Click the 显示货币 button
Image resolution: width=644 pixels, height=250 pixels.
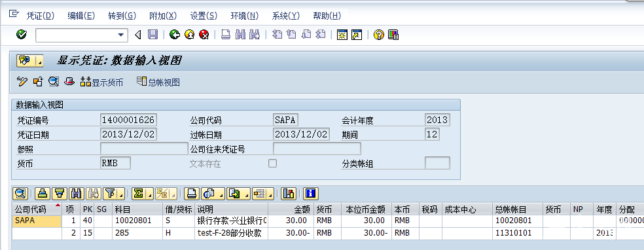coord(101,82)
